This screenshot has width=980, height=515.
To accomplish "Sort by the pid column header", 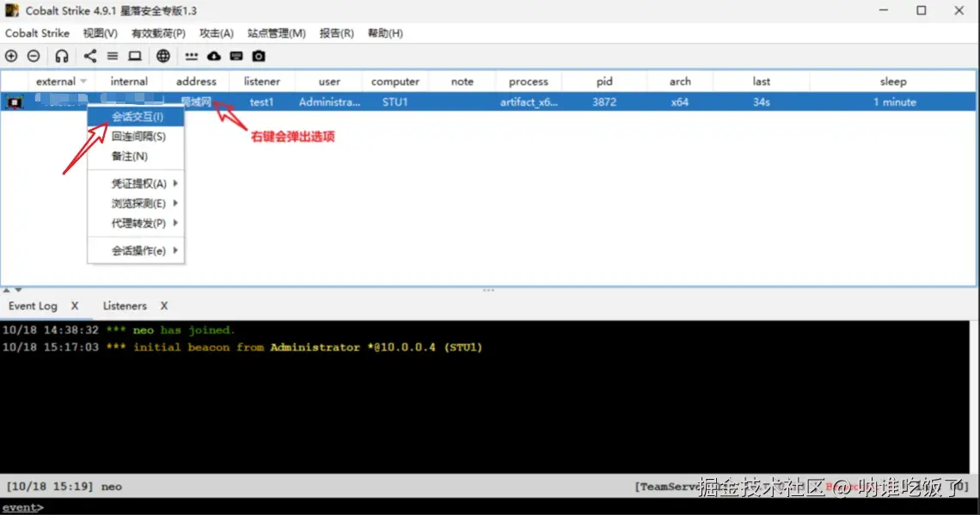I will pyautogui.click(x=604, y=82).
